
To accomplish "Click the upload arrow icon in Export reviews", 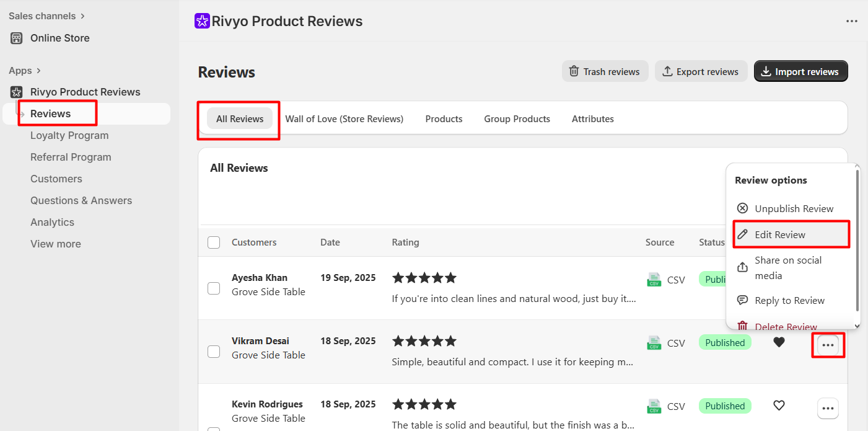I will click(667, 71).
